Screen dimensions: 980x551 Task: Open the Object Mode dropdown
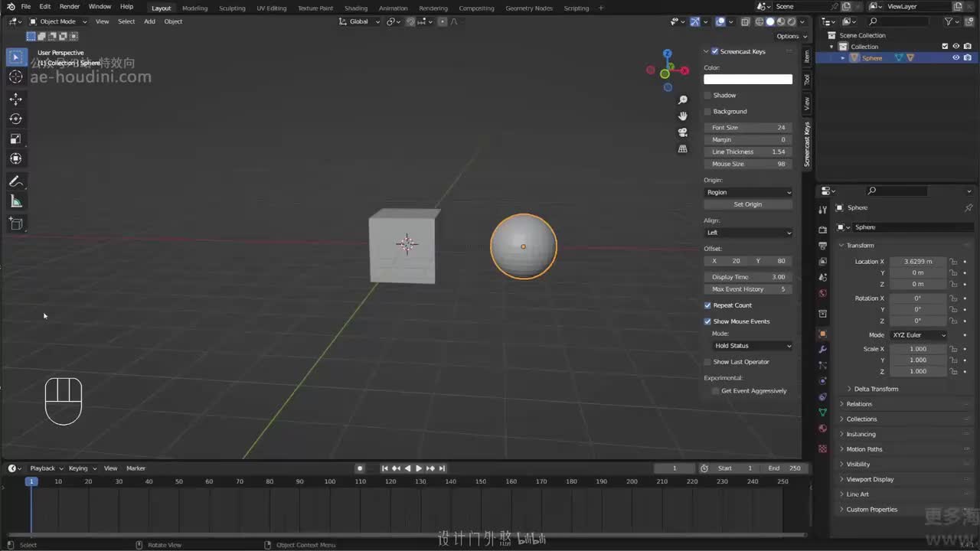tap(58, 21)
